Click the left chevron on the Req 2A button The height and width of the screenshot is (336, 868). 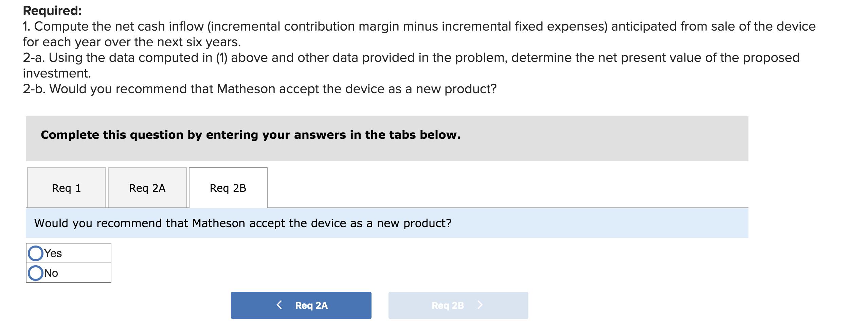coord(280,305)
